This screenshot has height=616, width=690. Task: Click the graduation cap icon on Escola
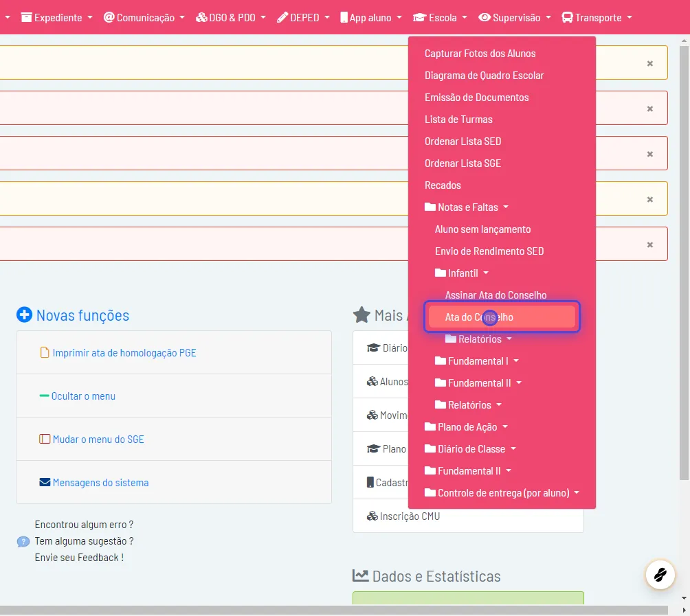419,18
